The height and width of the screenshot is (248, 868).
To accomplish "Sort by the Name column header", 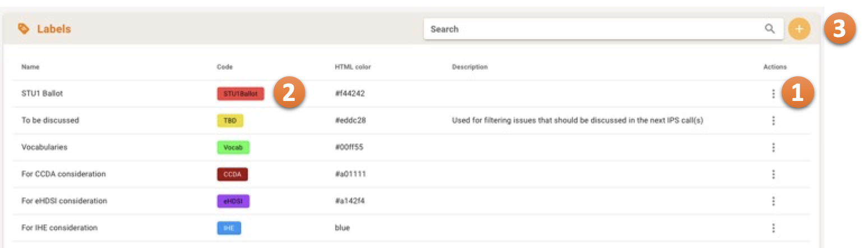I will coord(30,67).
